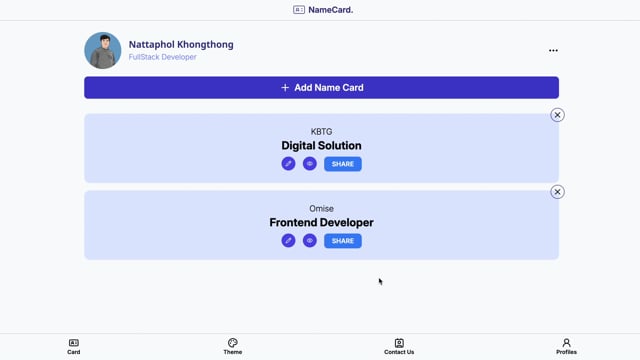
Task: Click the NameCard logo icon in header
Action: click(x=299, y=10)
